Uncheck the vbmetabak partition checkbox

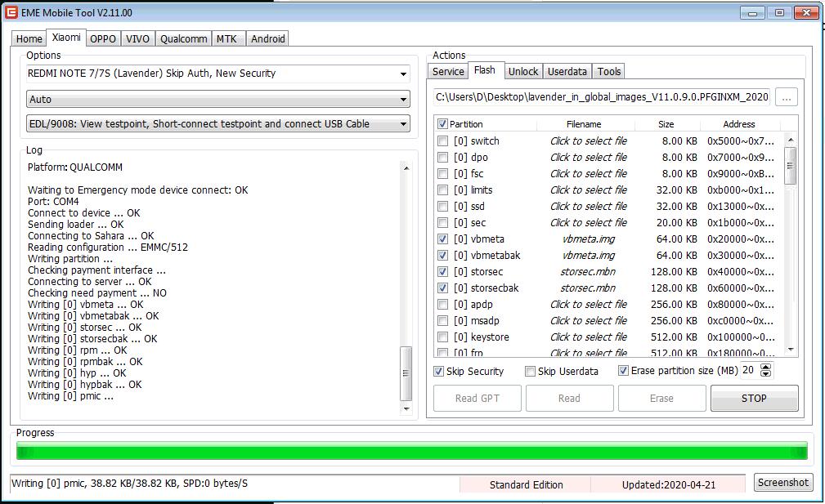coord(443,256)
